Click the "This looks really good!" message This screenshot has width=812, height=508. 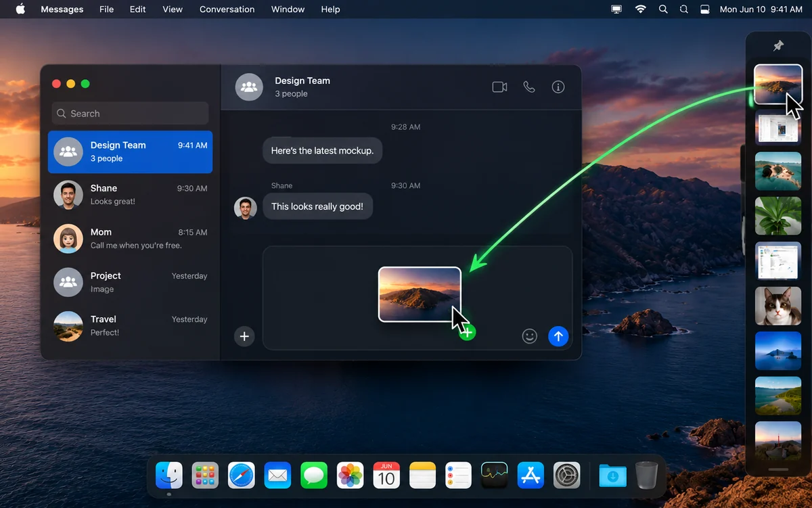[x=317, y=206]
